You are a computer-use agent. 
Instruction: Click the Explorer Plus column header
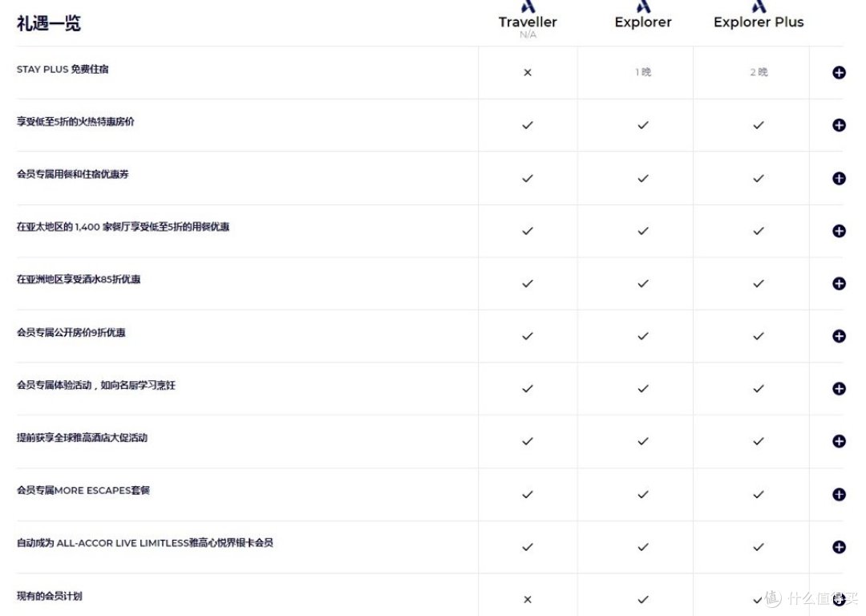click(759, 22)
